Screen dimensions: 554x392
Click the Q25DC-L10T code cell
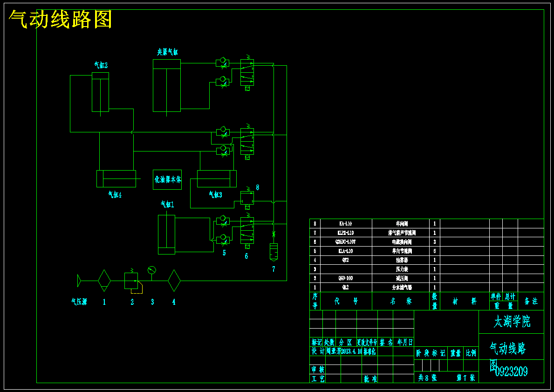346,242
